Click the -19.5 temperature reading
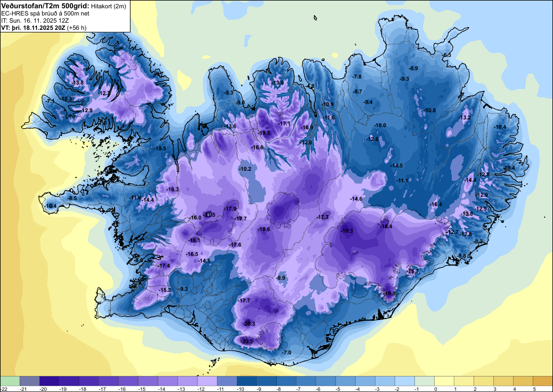 tap(264, 133)
